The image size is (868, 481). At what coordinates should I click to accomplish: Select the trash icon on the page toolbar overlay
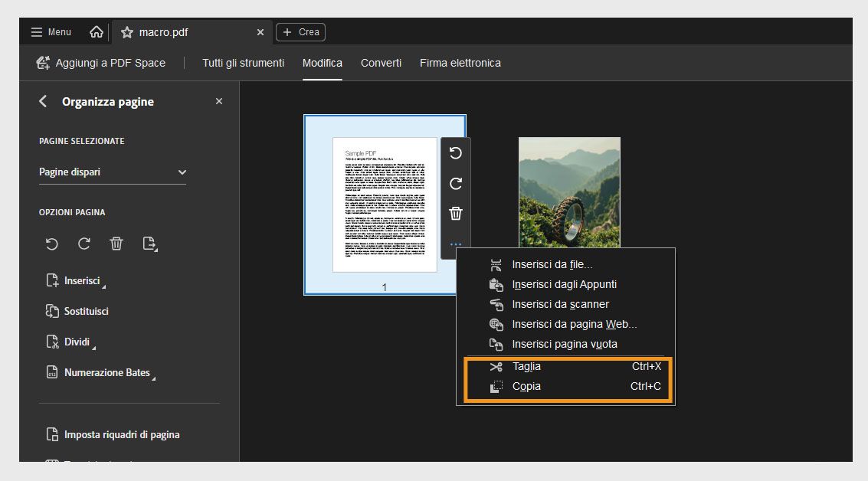point(455,214)
